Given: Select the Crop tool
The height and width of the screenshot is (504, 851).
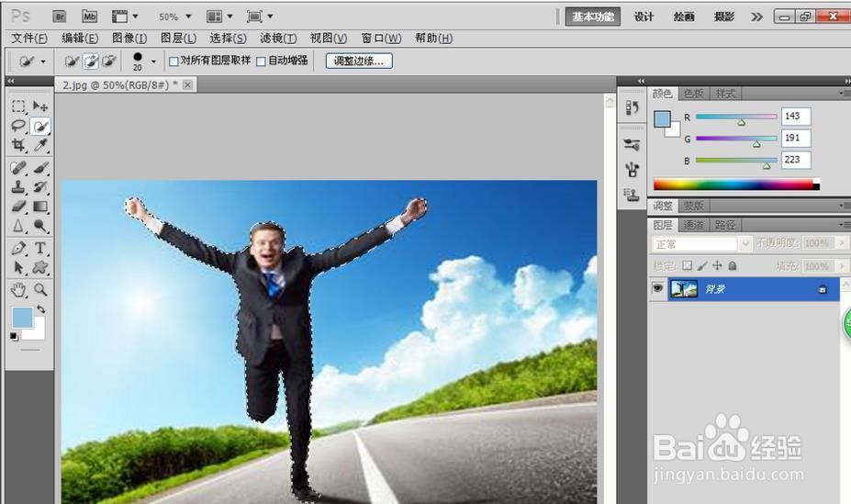Looking at the screenshot, I should (18, 145).
